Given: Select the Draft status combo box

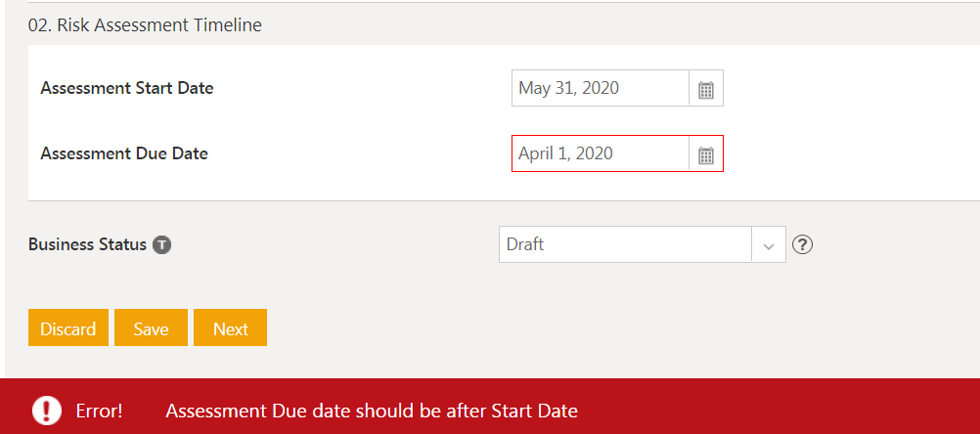Looking at the screenshot, I should tap(626, 244).
